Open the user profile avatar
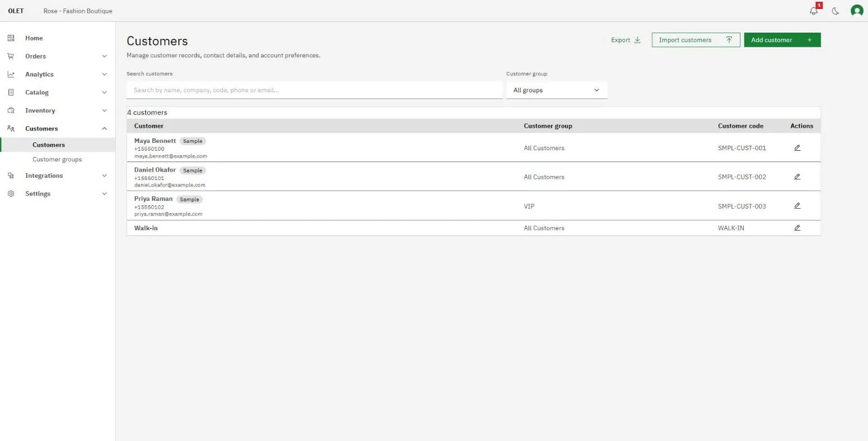 coord(857,11)
